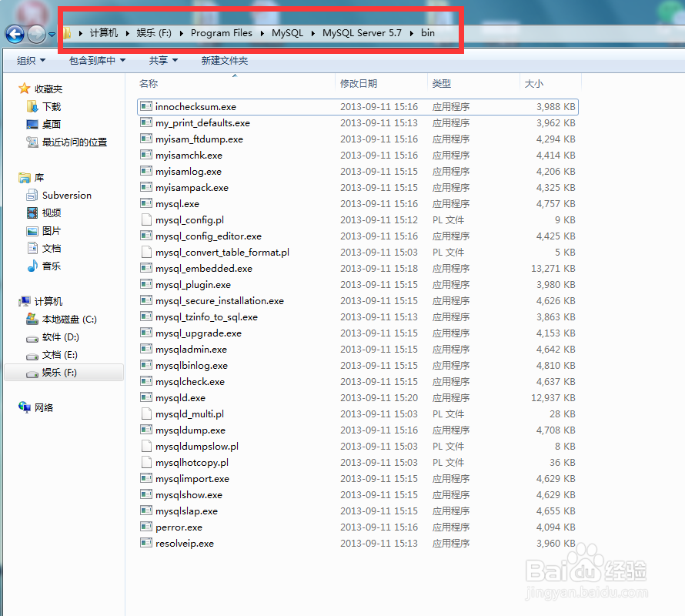Open the 包含到库中 dropdown menu

pos(97,60)
